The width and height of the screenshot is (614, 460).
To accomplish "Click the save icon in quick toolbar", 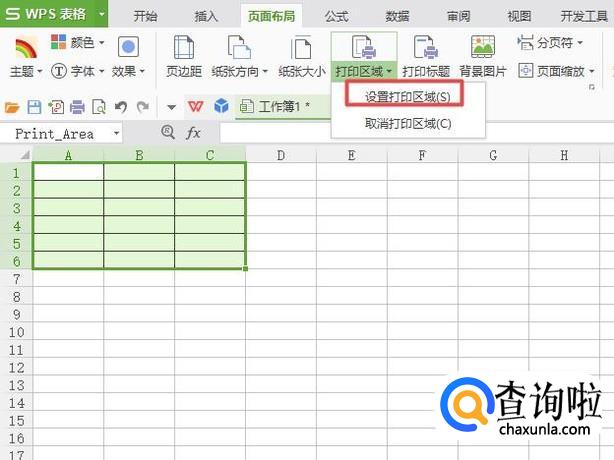I will tap(34, 107).
